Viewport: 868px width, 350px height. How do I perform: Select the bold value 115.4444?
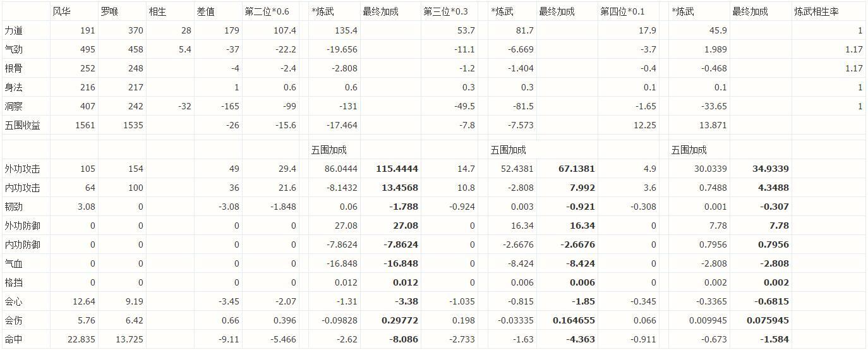397,169
